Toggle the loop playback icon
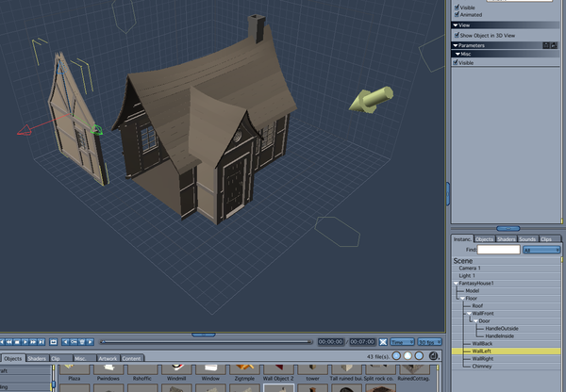Image resolution: width=566 pixels, height=392 pixels. [54, 342]
